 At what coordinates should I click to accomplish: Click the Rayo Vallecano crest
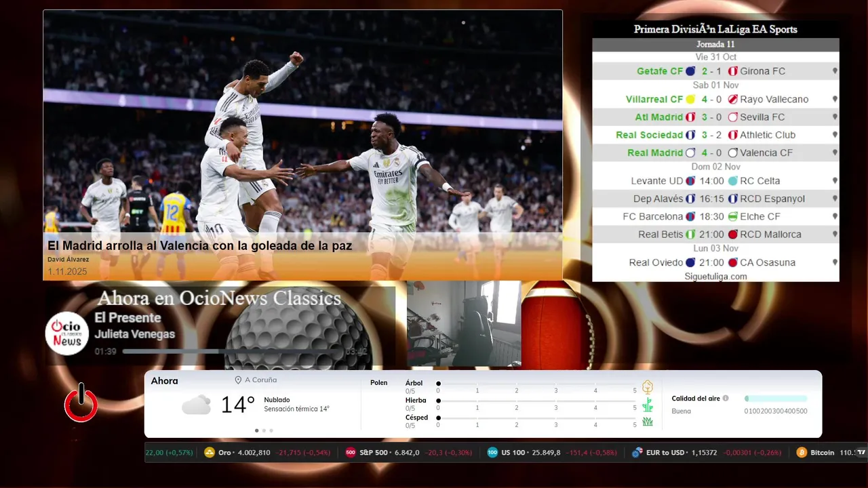[x=732, y=99]
